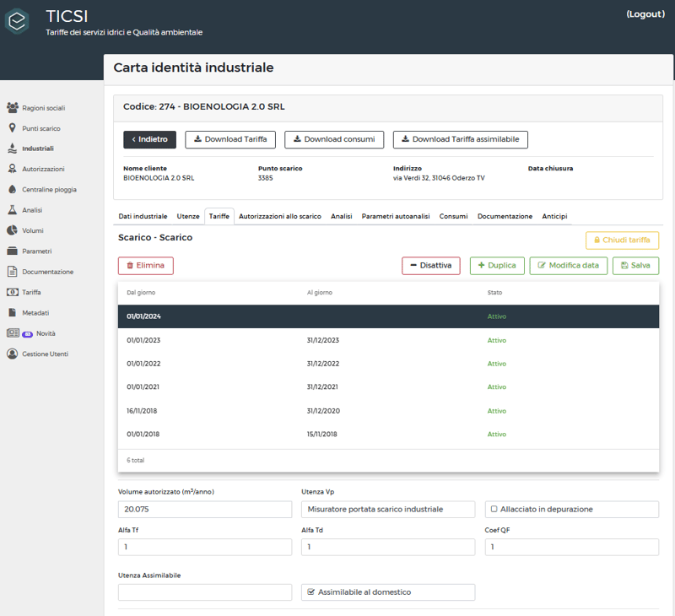
Task: Click the Download Tariffa button
Action: coord(230,139)
